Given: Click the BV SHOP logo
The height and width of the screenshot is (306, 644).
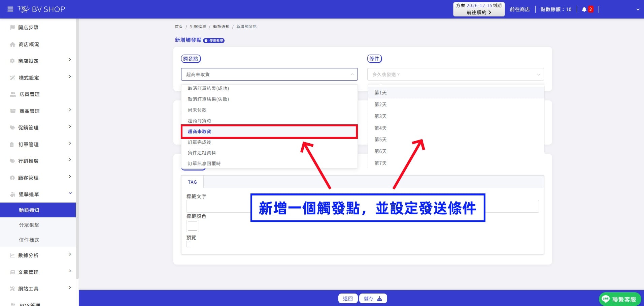Looking at the screenshot, I should [x=41, y=9].
